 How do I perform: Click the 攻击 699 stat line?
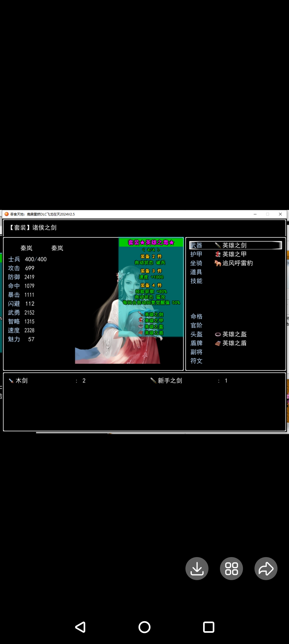pos(21,268)
